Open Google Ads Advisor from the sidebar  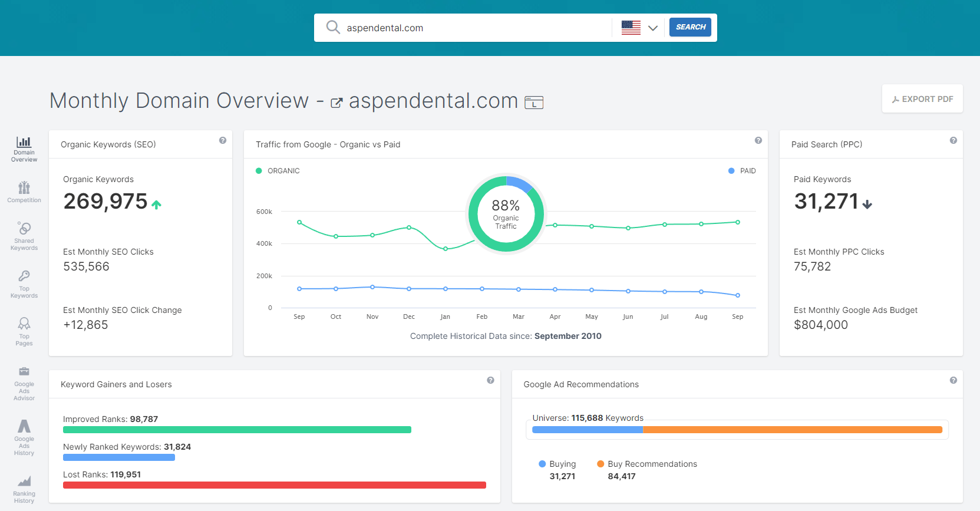24,383
